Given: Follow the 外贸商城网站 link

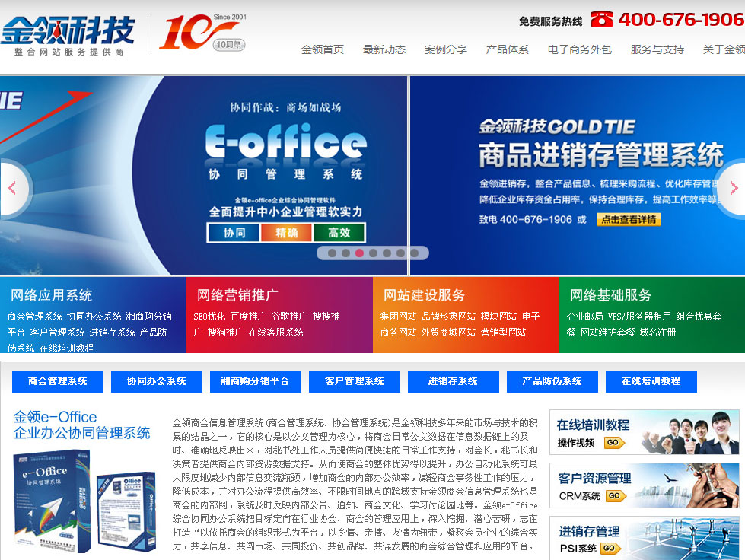Looking at the screenshot, I should [448, 332].
